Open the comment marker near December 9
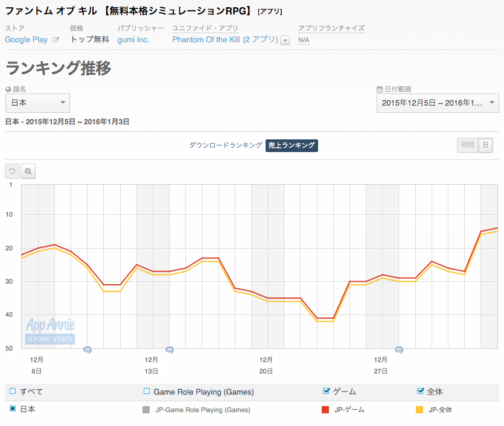Image resolution: width=504 pixels, height=426 pixels. [x=88, y=349]
